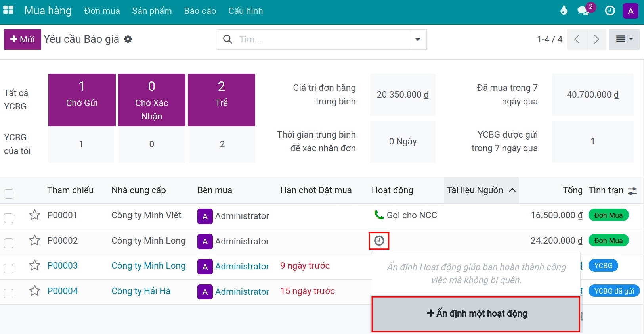Viewport: 644px width, 334px height.
Task: Toggle the select-all checkbox in header
Action: click(x=9, y=194)
